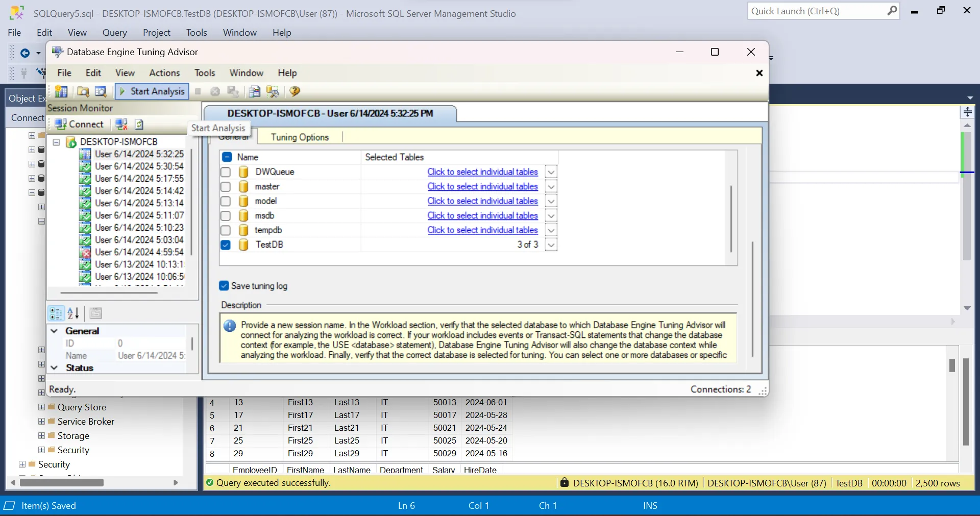Viewport: 980px width, 516px height.
Task: Click the New Session toolbar icon
Action: click(61, 91)
